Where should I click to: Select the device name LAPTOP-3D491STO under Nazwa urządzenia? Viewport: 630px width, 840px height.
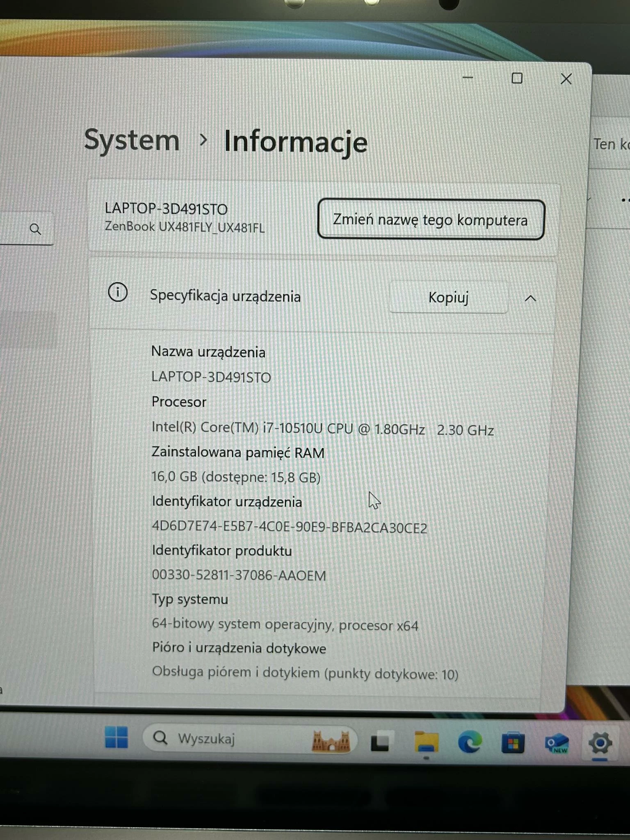(211, 377)
